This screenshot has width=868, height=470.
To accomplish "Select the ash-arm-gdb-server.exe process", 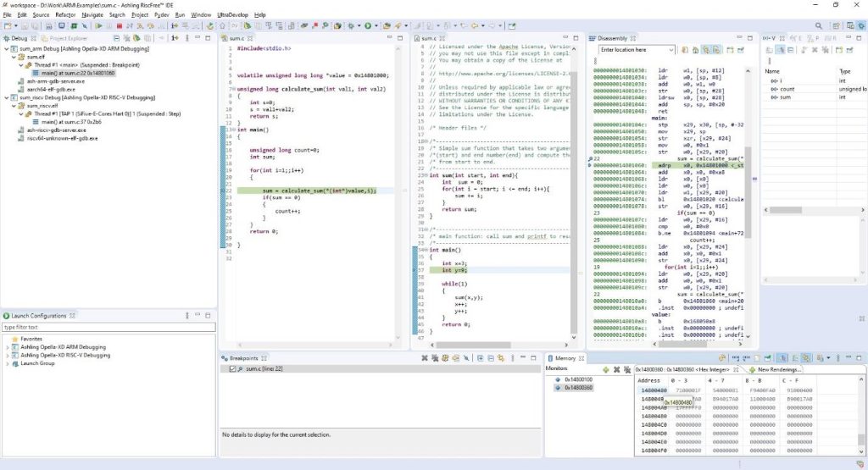I will pos(55,81).
